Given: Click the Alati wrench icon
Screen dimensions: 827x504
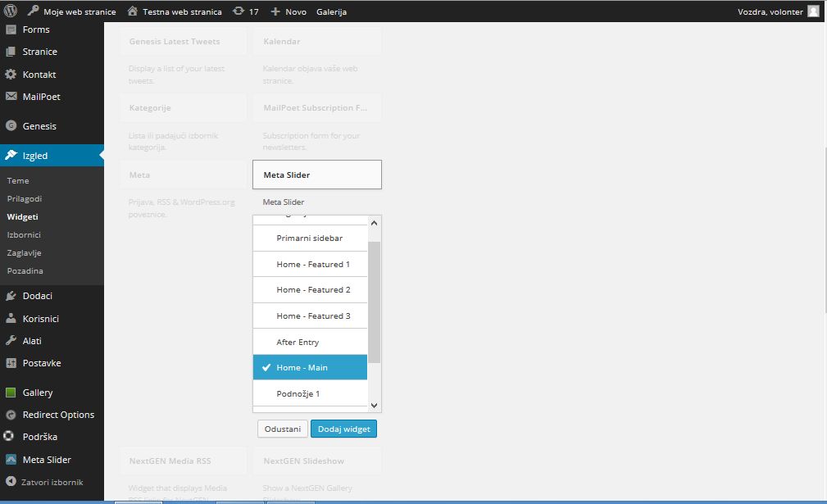Looking at the screenshot, I should click(11, 341).
